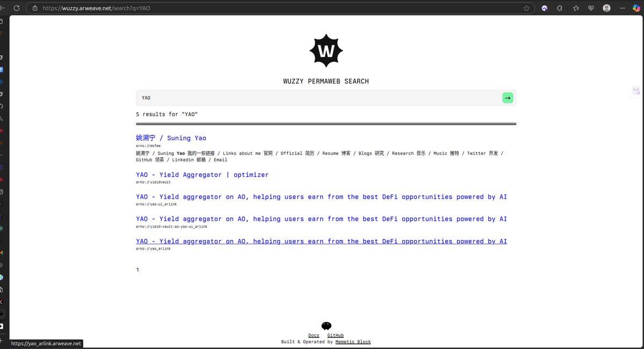Screen dimensions: 644x349
Task: Click the black blob icon in the footer
Action: [326, 326]
